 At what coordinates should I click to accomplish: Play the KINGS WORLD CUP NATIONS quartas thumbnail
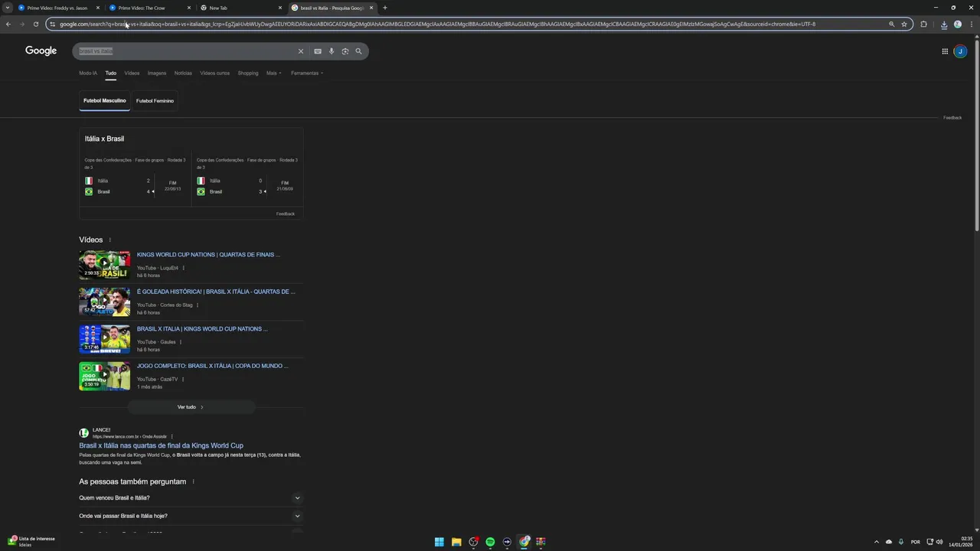point(105,264)
